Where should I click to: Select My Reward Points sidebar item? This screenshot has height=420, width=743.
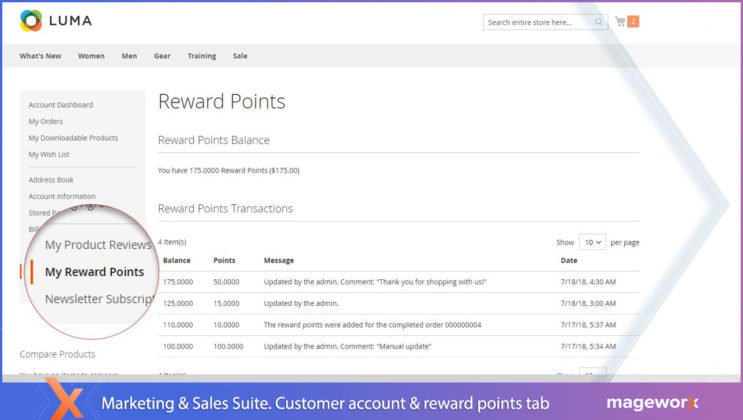pyautogui.click(x=94, y=272)
